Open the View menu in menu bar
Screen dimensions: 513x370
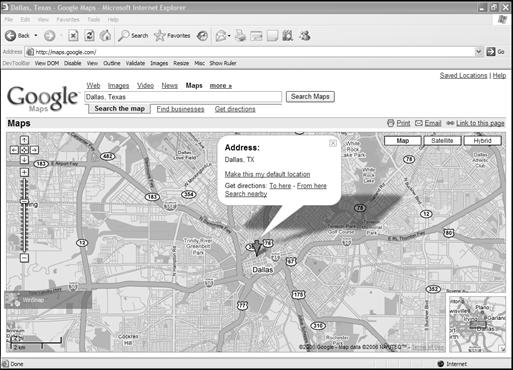tap(43, 20)
